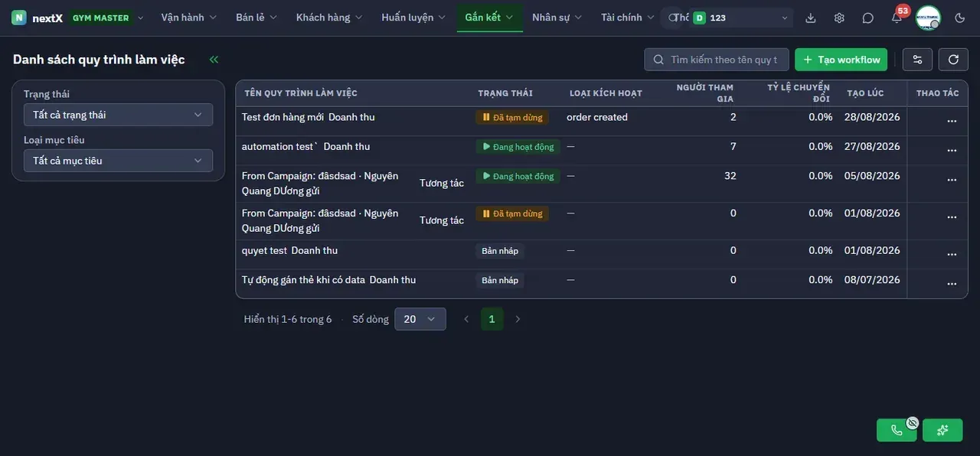Open the chat messages icon
Viewport: 980px width, 456px height.
coord(867,18)
